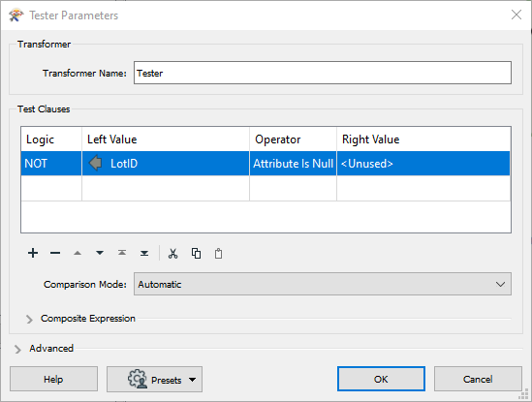
Task: Add a new test clause with plus icon
Action: click(33, 253)
